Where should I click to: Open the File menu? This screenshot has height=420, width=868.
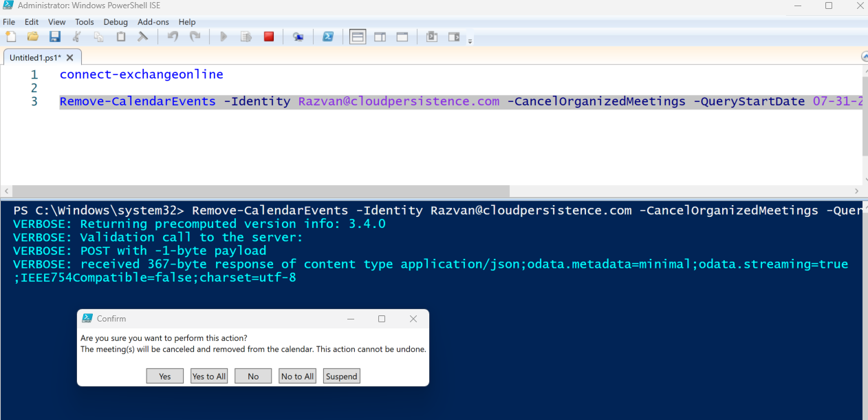click(9, 22)
